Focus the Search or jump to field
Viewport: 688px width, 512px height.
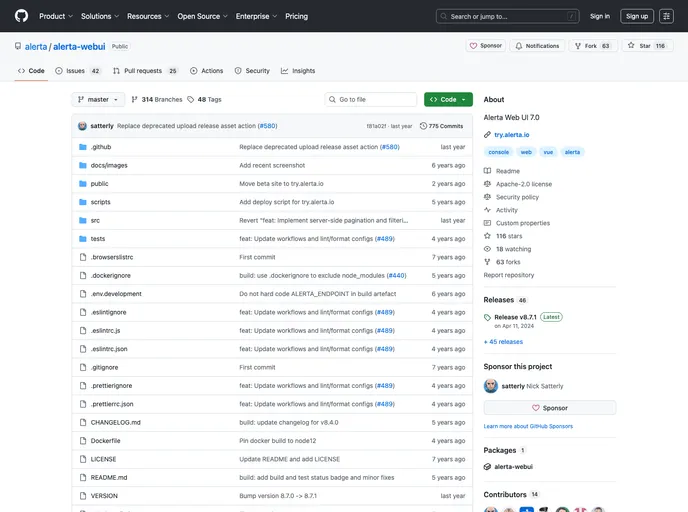click(x=507, y=16)
